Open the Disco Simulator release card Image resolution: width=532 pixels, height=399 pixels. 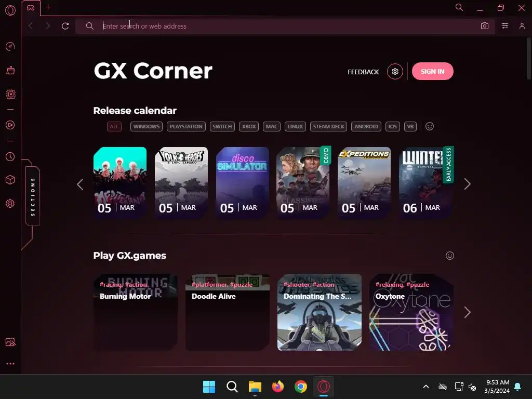pos(243,182)
